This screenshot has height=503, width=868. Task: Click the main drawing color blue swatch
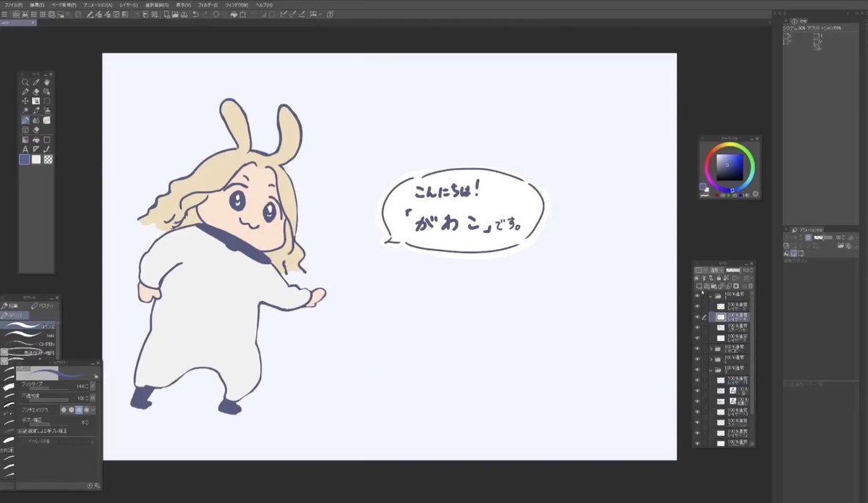coord(24,159)
